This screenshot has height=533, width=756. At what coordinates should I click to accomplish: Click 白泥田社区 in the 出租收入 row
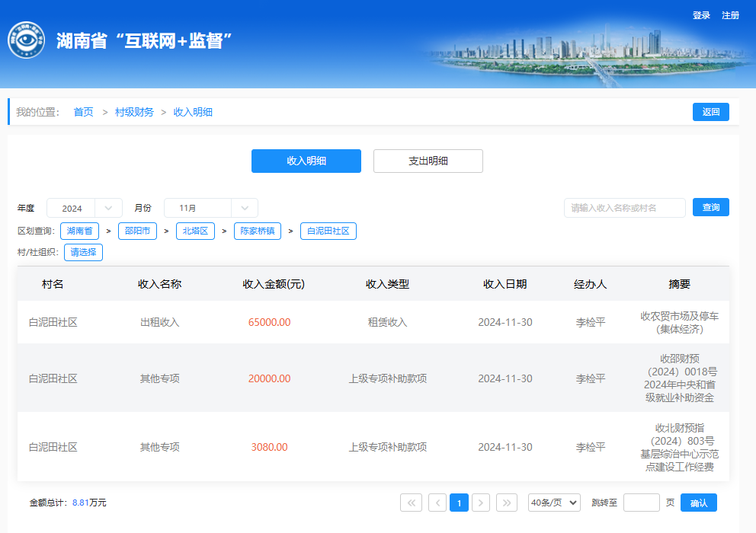pos(53,322)
